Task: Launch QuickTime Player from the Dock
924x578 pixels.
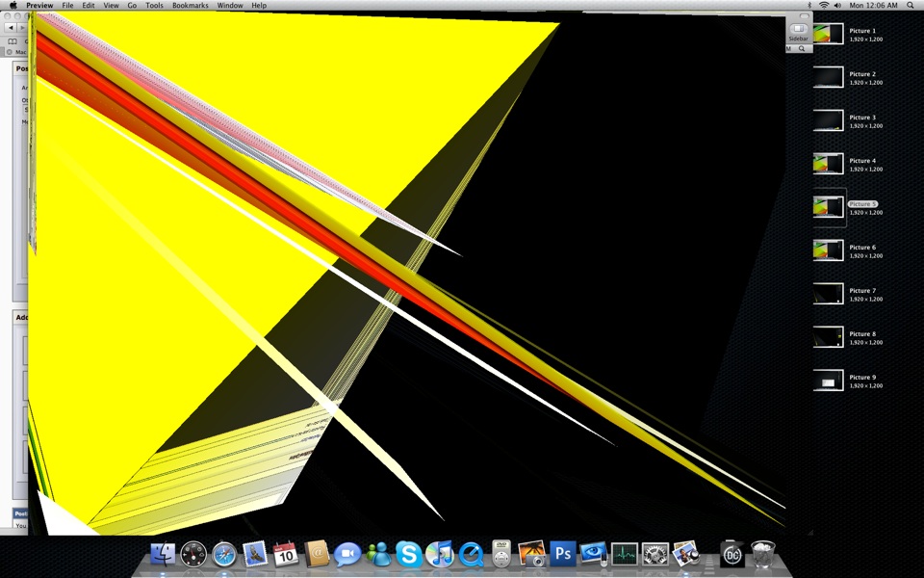Action: click(x=471, y=555)
